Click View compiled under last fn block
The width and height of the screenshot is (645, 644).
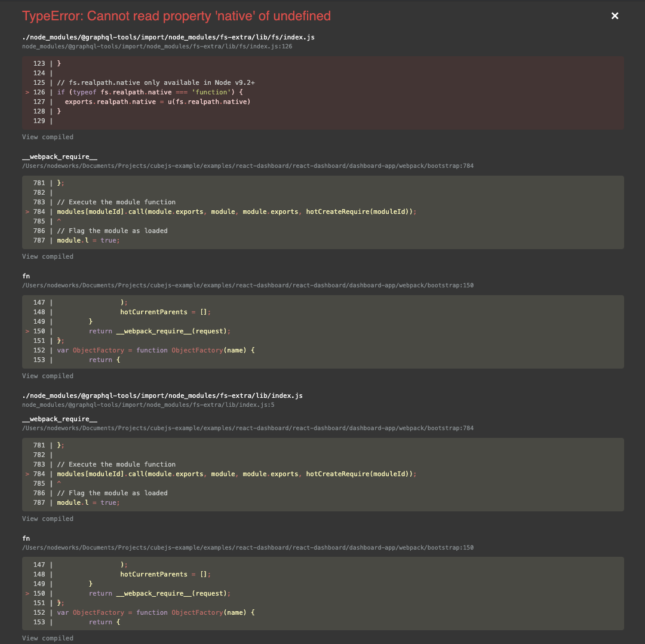[x=48, y=638]
